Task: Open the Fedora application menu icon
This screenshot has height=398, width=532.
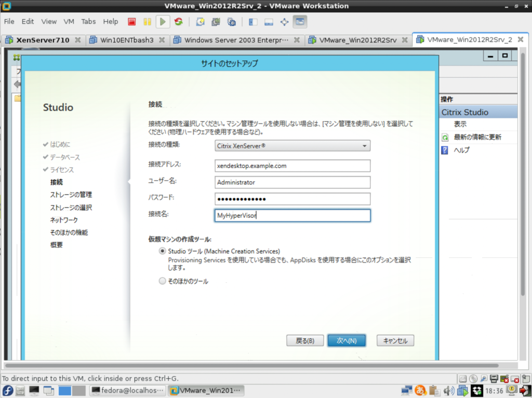Action: [x=7, y=391]
